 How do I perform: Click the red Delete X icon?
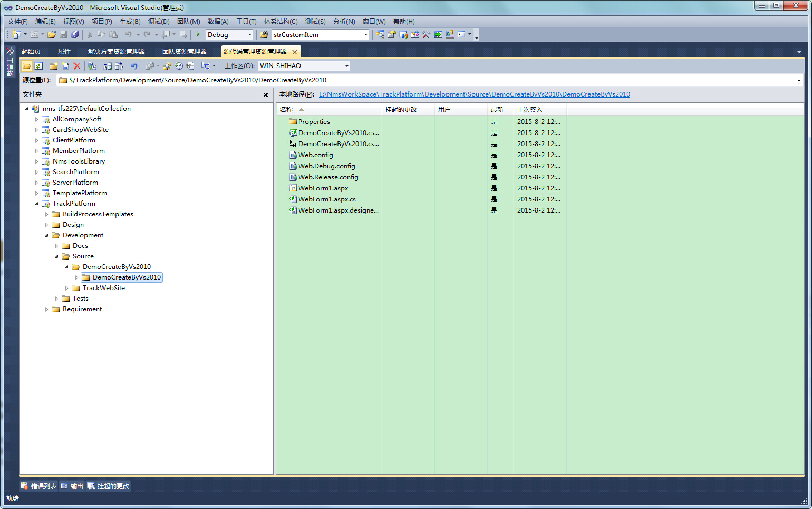tap(77, 66)
